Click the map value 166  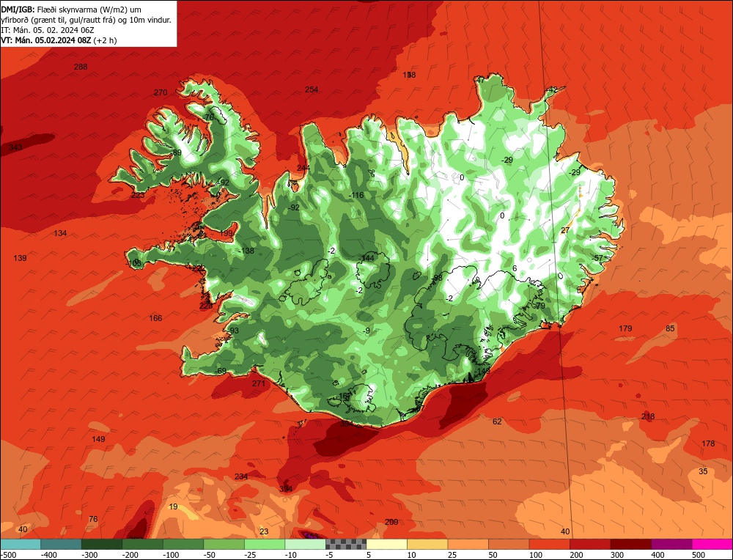[x=155, y=318]
